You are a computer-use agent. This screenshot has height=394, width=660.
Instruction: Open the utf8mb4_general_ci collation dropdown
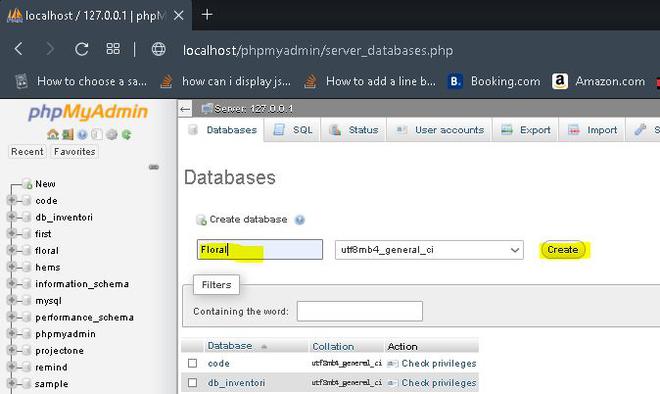click(429, 250)
